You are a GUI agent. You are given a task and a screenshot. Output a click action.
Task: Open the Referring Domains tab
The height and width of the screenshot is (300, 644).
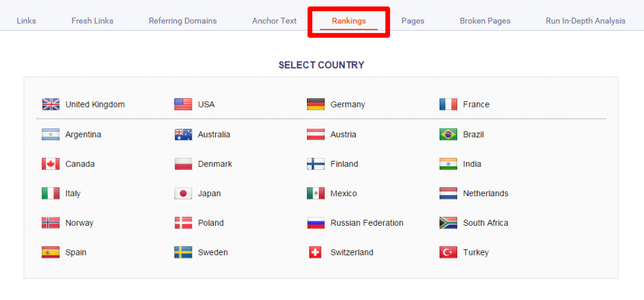(183, 21)
